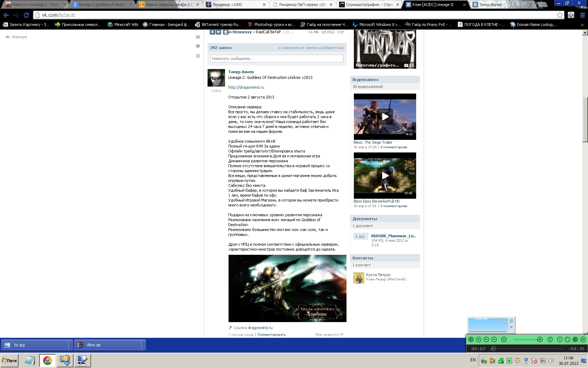The image size is (588, 368).
Task: Open the downloaded Alice.zip file
Action: [108, 345]
